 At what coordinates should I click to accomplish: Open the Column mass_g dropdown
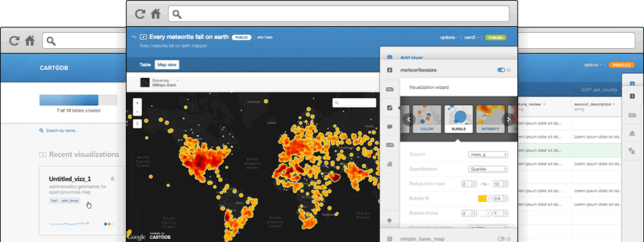(488, 154)
